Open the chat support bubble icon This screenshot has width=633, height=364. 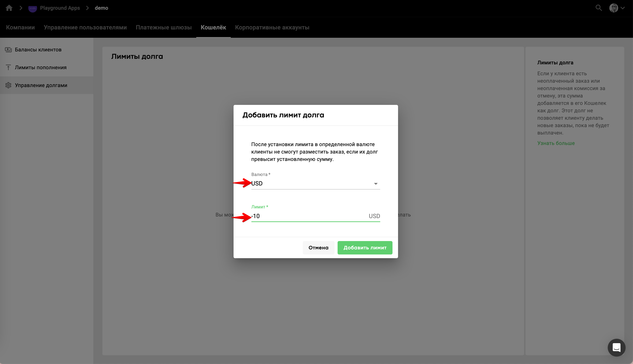coord(616,347)
